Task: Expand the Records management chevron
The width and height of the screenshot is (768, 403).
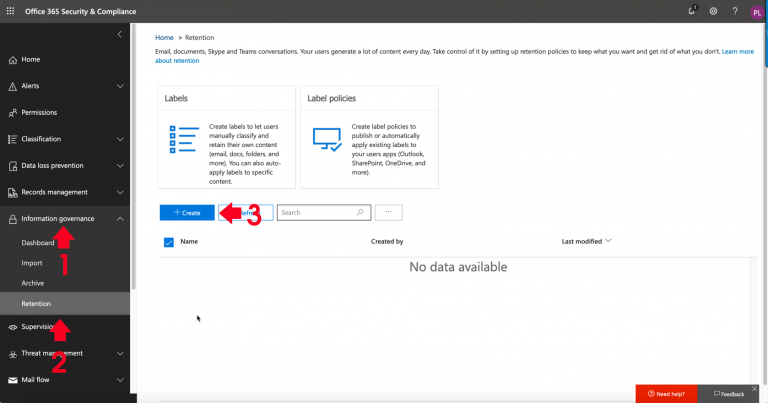Action: (x=120, y=192)
